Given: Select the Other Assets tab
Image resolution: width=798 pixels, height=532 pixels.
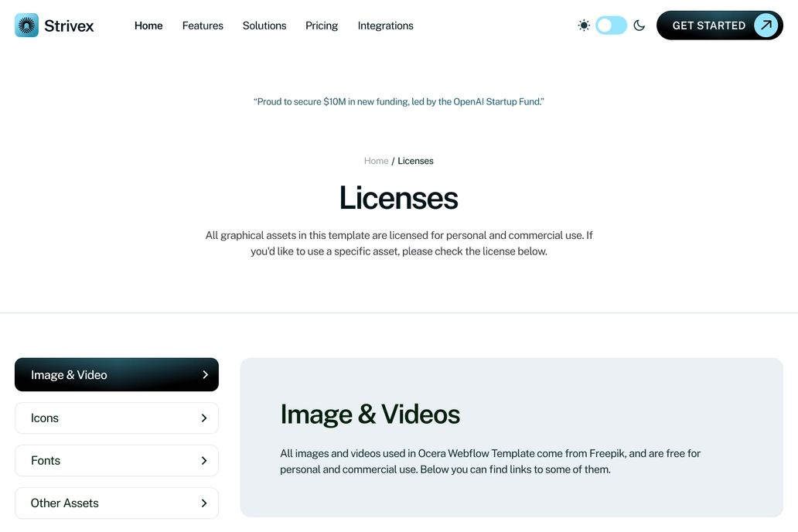Looking at the screenshot, I should (x=117, y=503).
